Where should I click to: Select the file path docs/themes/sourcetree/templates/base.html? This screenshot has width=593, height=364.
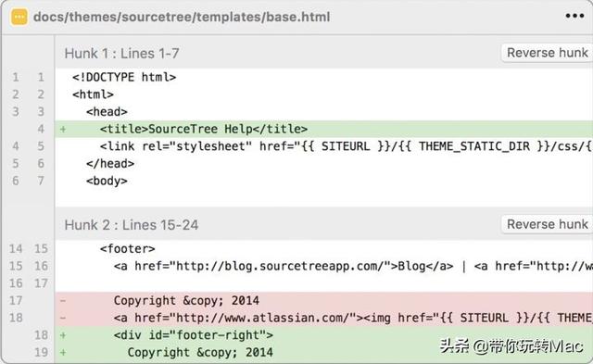(x=182, y=17)
